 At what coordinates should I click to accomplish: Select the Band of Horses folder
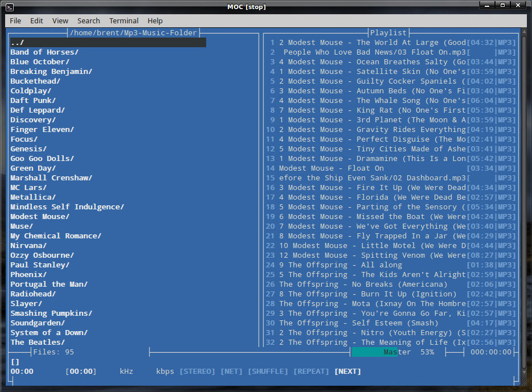point(44,52)
